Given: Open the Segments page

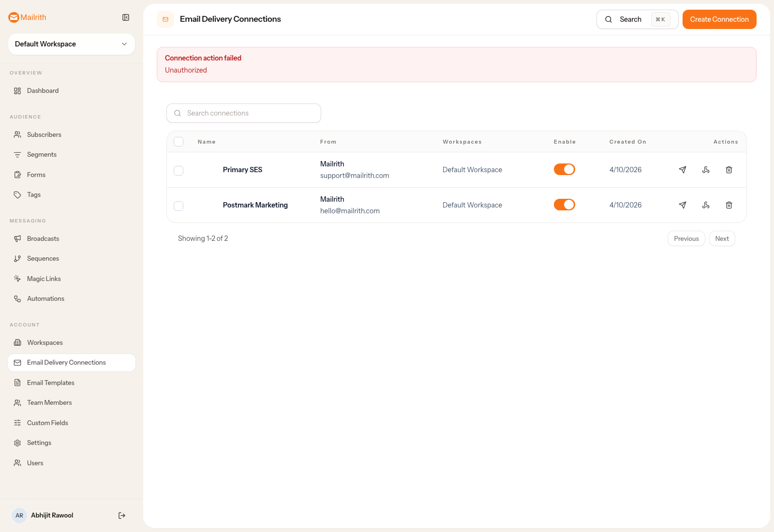Looking at the screenshot, I should point(41,154).
